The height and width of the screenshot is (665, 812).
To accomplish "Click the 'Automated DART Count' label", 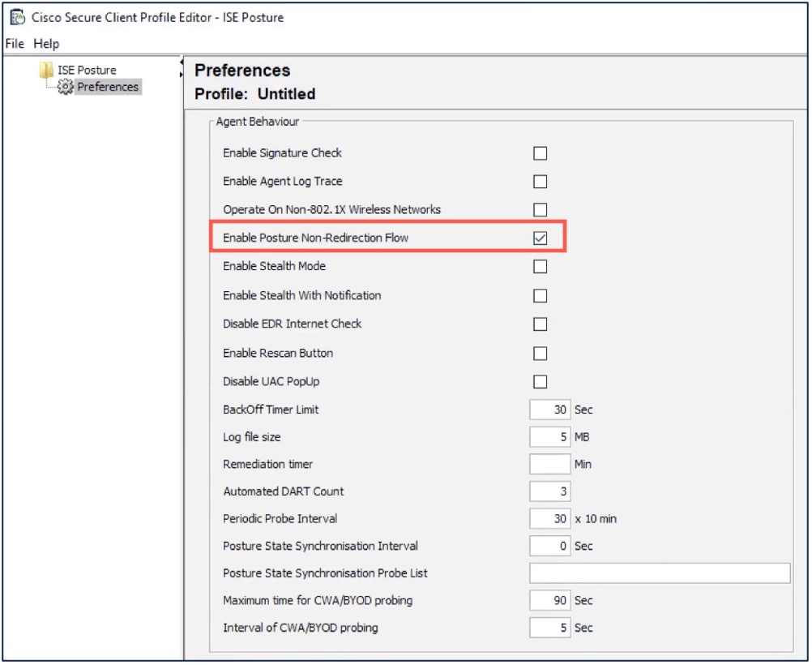I will [284, 491].
